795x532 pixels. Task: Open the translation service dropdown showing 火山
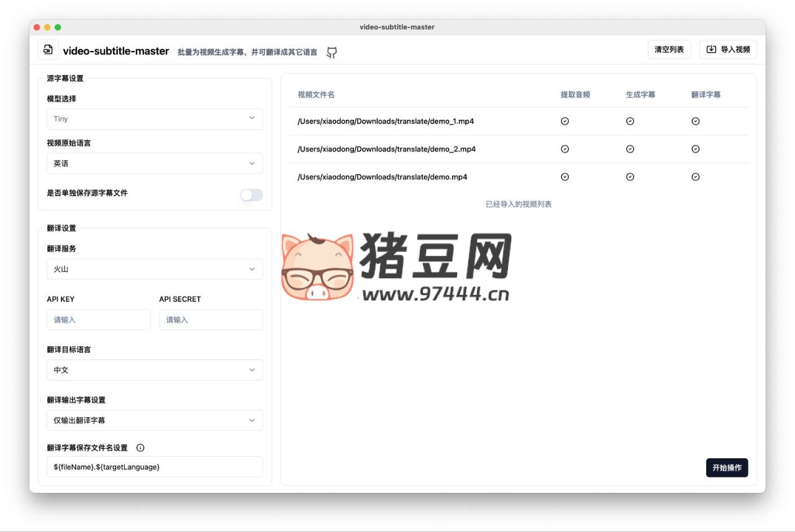tap(155, 269)
